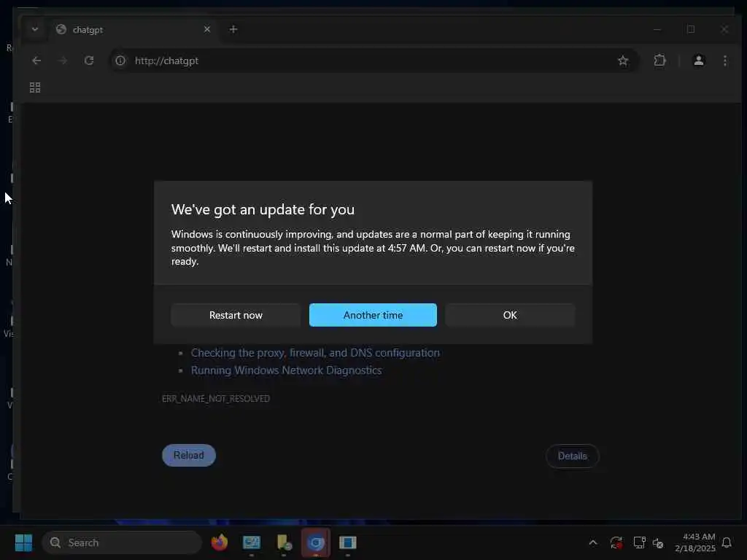Reload the failed chatgpt page

click(189, 455)
